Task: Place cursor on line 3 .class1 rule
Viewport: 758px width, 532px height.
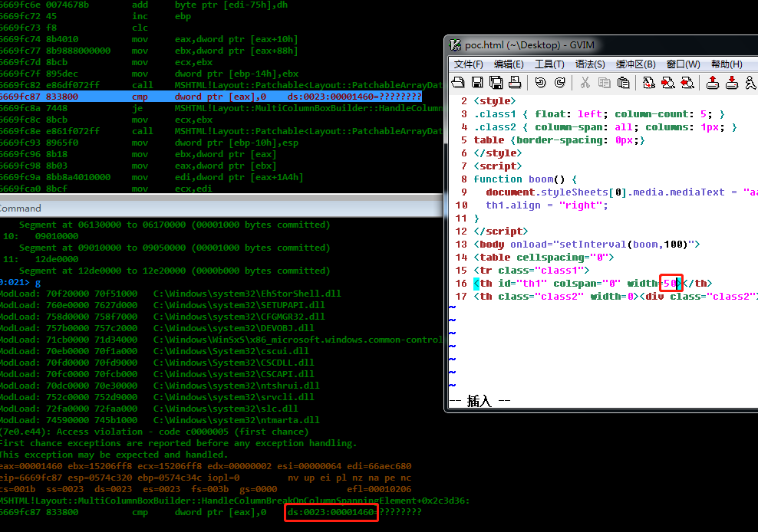Action: coord(599,114)
